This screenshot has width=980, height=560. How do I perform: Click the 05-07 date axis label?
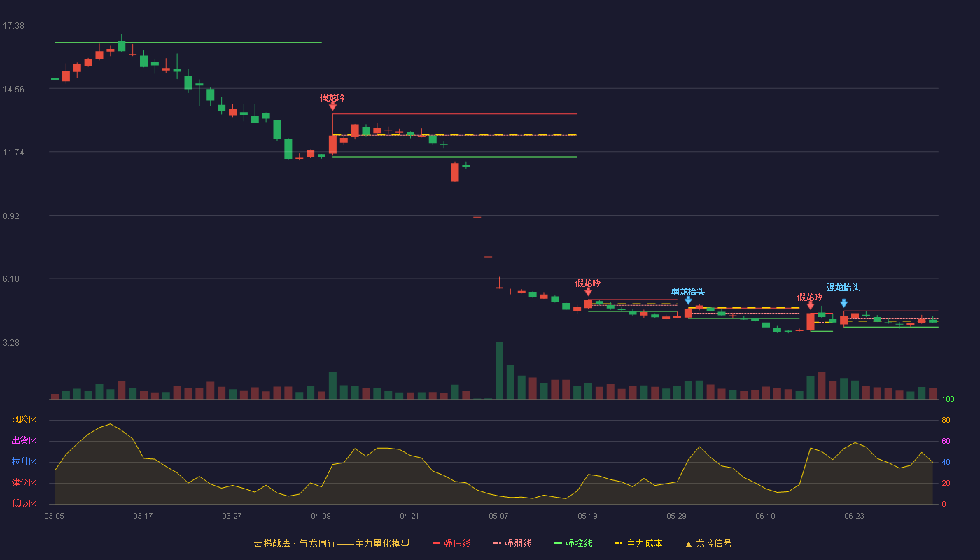coord(498,516)
